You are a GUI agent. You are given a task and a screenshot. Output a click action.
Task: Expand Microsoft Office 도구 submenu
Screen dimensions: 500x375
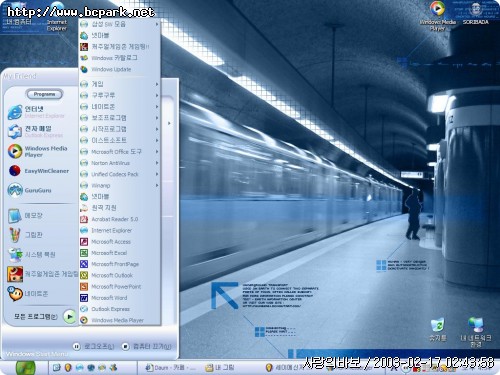coord(119,152)
